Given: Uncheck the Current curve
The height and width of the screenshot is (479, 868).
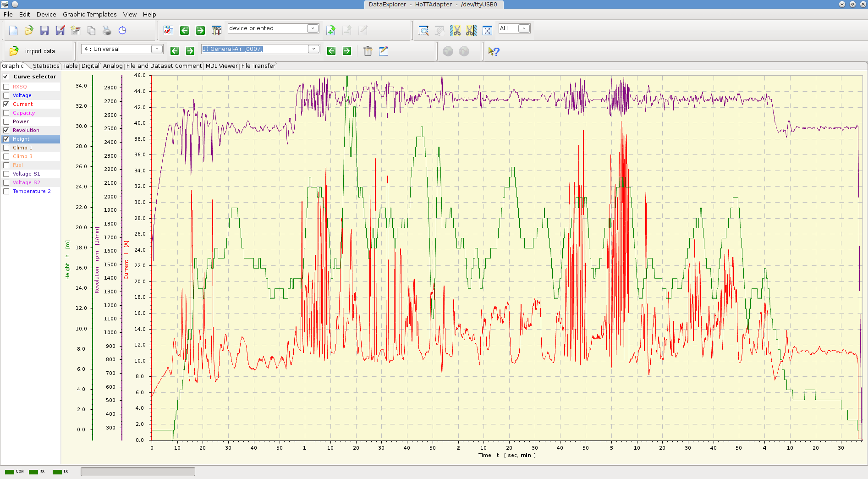Looking at the screenshot, I should 6,104.
